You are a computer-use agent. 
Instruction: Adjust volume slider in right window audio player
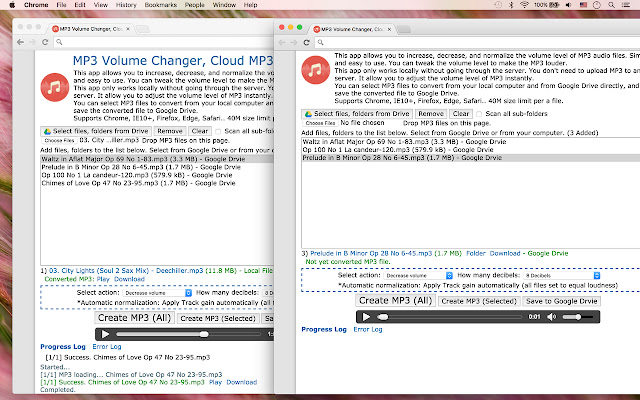click(578, 317)
